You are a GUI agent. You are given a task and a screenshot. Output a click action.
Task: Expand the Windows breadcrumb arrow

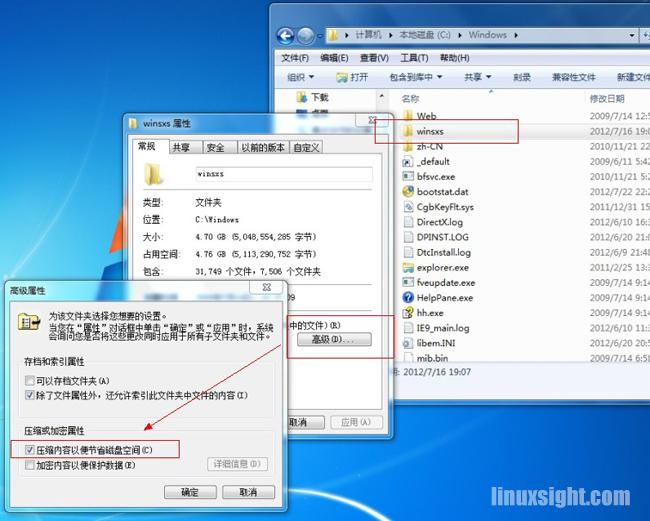[516, 35]
